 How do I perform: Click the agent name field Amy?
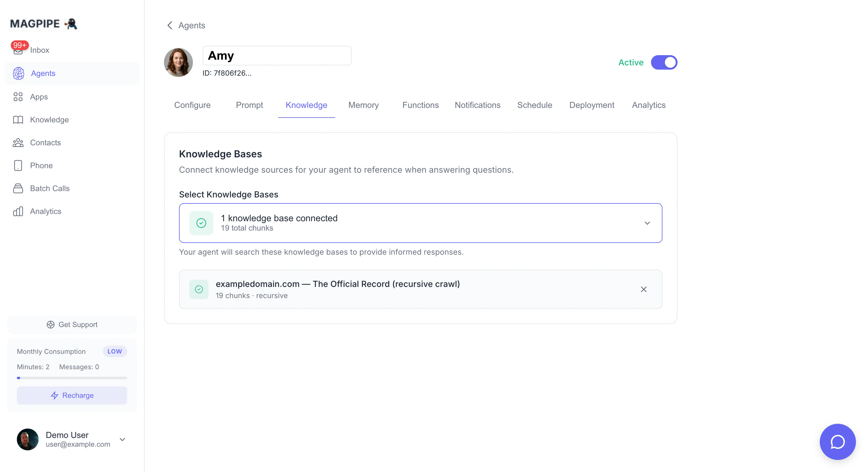pyautogui.click(x=276, y=55)
